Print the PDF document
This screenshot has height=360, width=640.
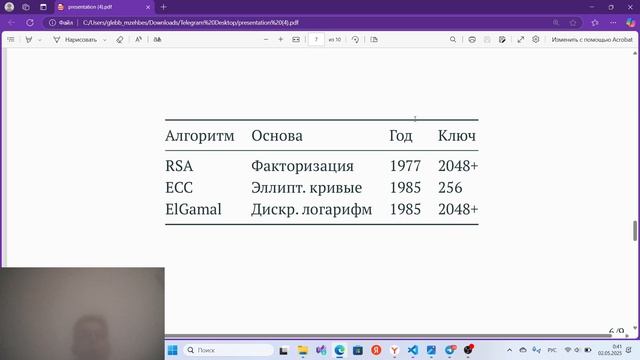tap(472, 40)
